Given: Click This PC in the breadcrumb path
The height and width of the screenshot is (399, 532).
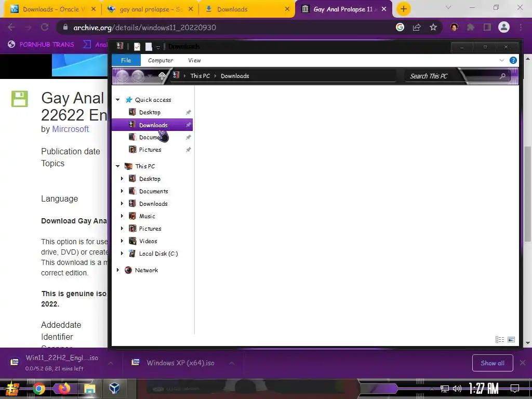Looking at the screenshot, I should (x=200, y=76).
